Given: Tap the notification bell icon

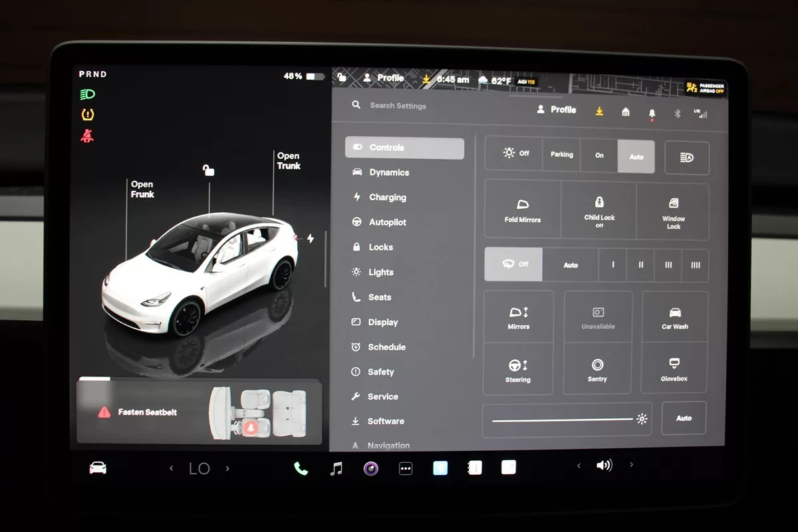Looking at the screenshot, I should (652, 113).
